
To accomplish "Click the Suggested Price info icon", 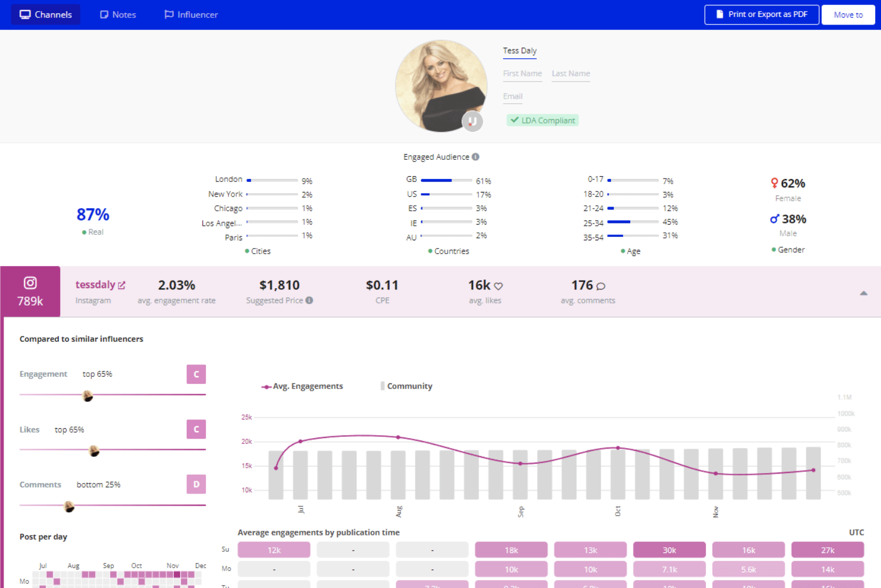I will (x=309, y=300).
